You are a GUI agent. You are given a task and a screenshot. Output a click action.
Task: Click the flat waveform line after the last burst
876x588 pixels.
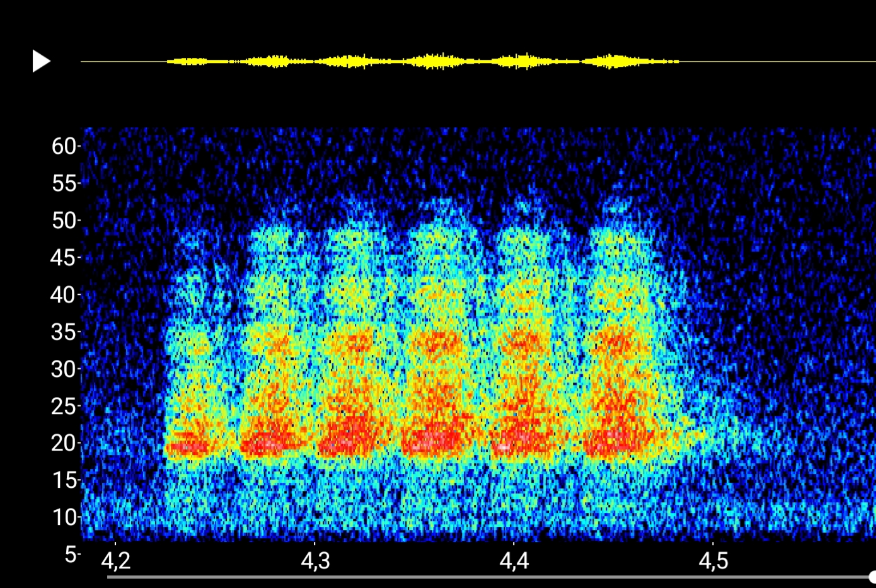(x=775, y=62)
